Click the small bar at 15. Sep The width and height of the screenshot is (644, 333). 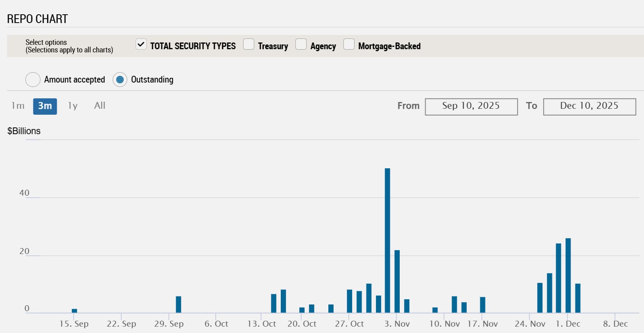[x=74, y=311]
